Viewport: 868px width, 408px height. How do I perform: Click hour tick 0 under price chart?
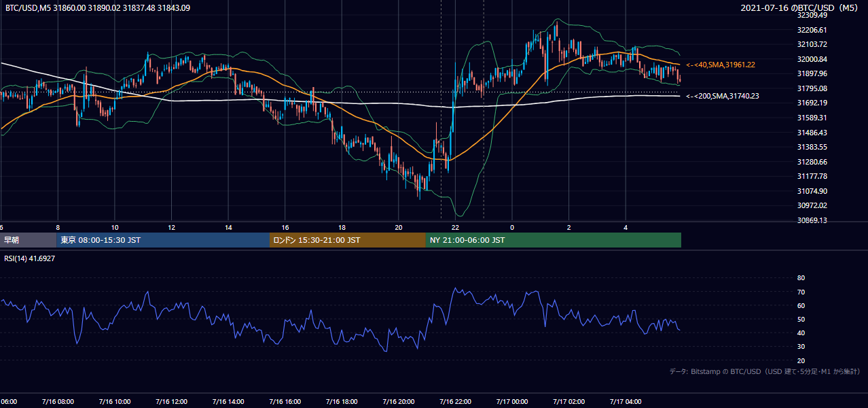pos(513,228)
